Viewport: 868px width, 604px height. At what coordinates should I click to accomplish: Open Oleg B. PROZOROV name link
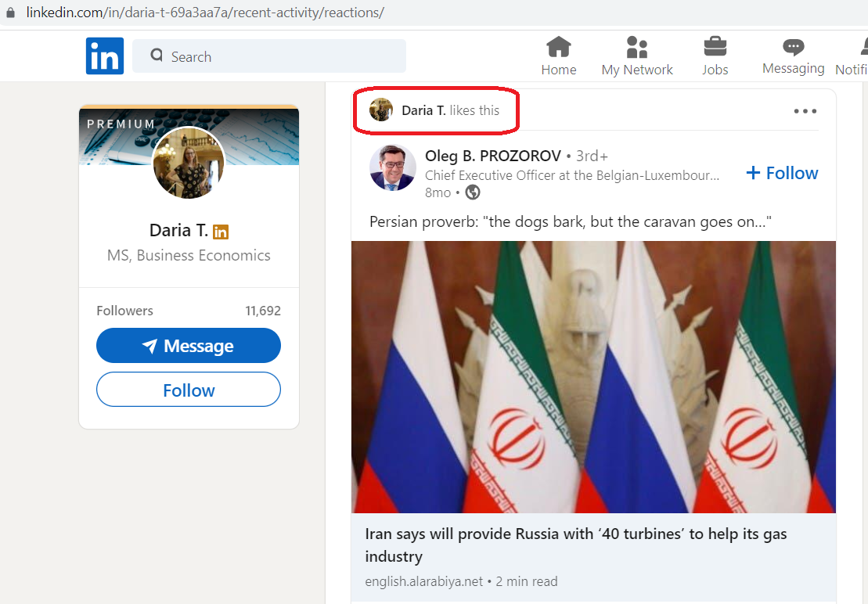coord(492,156)
